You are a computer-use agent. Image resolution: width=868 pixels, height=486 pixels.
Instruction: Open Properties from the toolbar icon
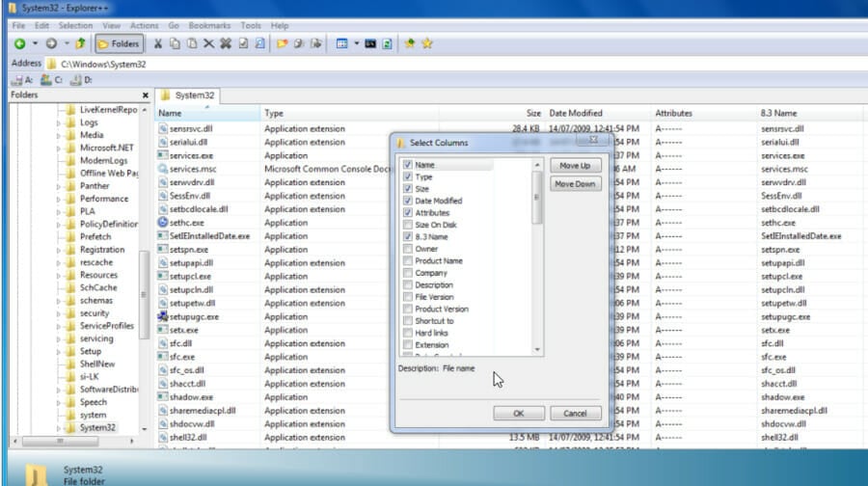pyautogui.click(x=243, y=43)
